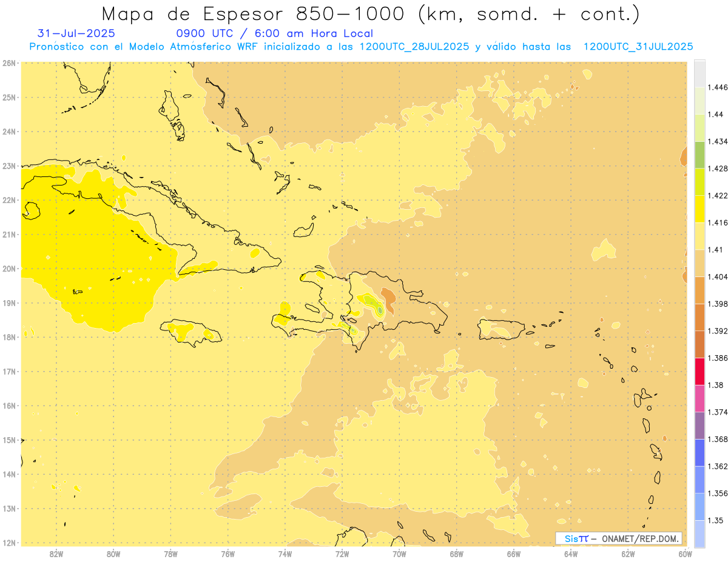This screenshot has width=728, height=562.
Task: Click the 15N latitude label
Action: (x=8, y=440)
